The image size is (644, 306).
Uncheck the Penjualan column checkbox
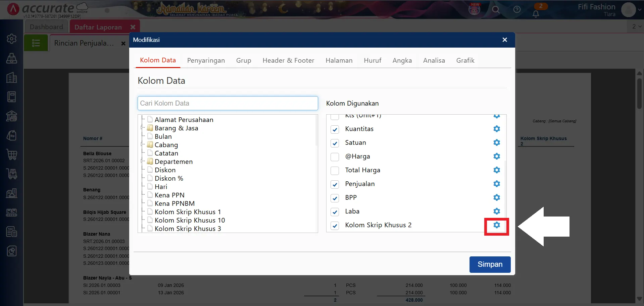335,184
